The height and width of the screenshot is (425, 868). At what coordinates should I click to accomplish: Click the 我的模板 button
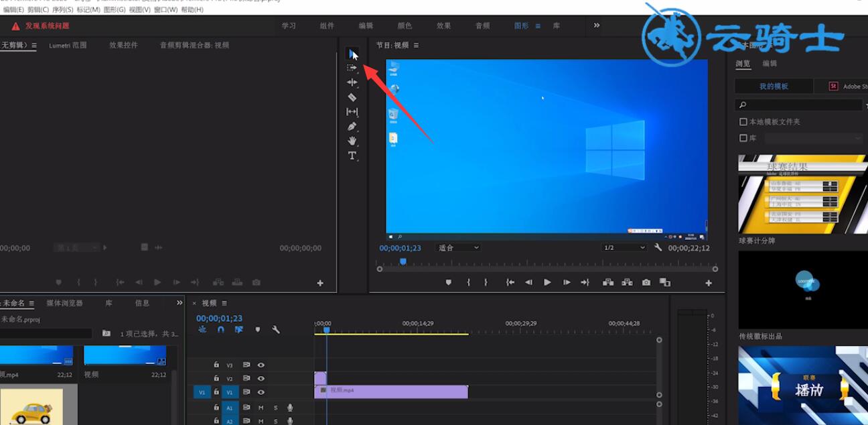774,86
